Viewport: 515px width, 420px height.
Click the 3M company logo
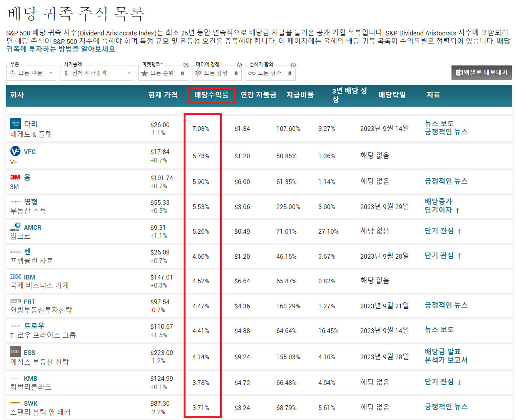[15, 177]
